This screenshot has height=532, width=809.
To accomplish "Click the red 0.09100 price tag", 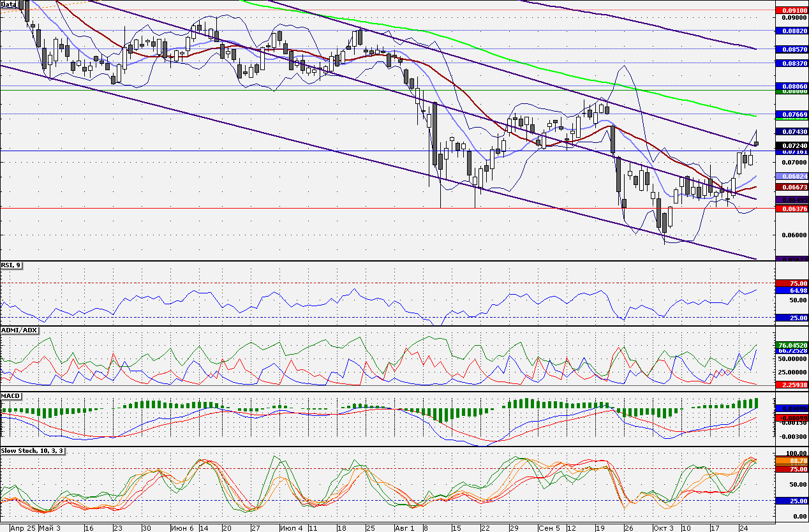I will tap(792, 10).
